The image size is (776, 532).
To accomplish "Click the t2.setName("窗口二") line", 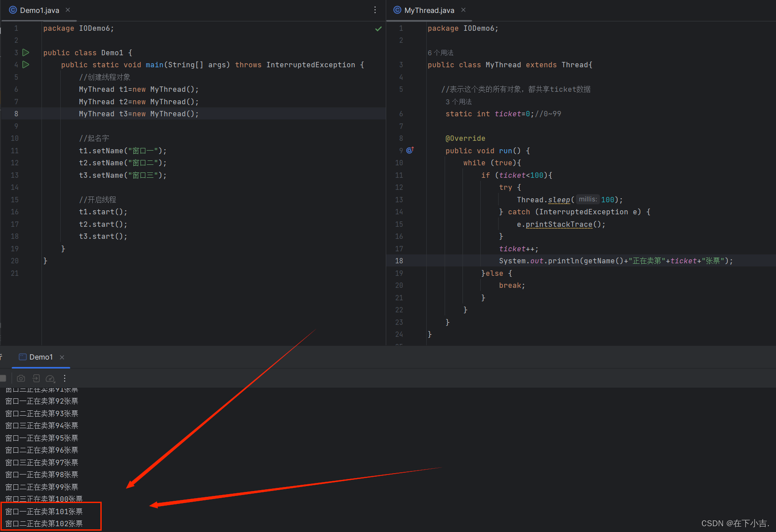I will point(123,163).
